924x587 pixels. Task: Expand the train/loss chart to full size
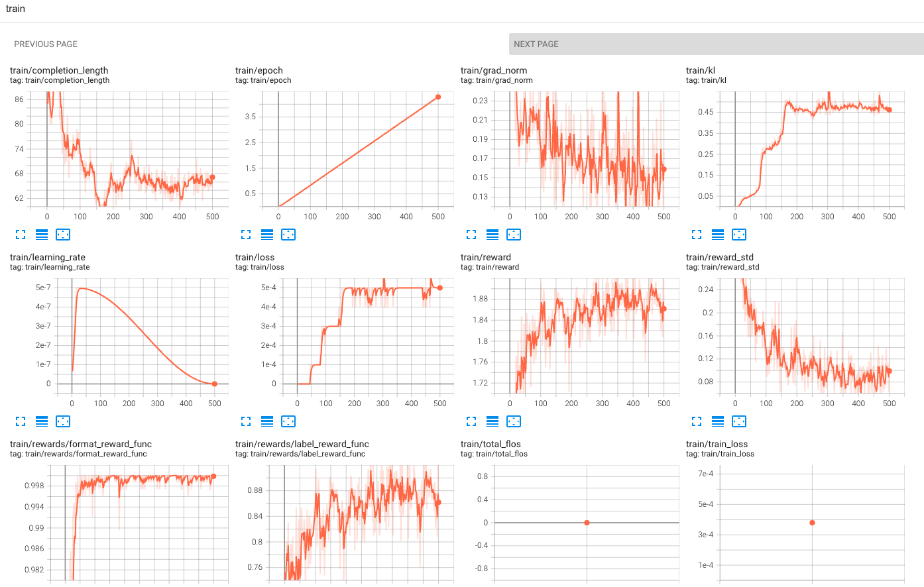246,421
